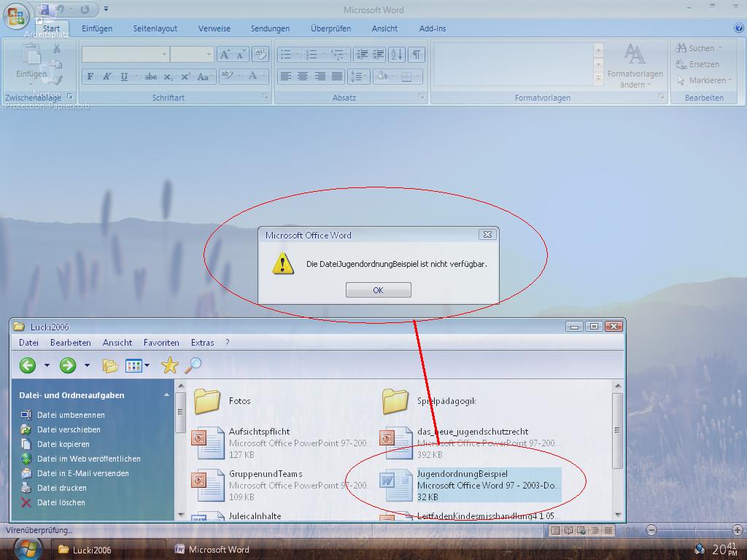The height and width of the screenshot is (560, 747).
Task: Open the line spacing dropdown
Action: pyautogui.click(x=358, y=76)
